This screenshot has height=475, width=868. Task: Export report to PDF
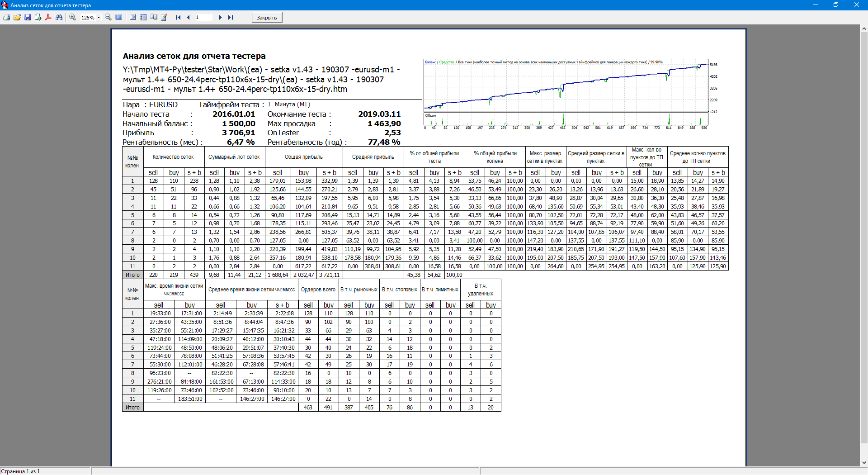point(48,17)
